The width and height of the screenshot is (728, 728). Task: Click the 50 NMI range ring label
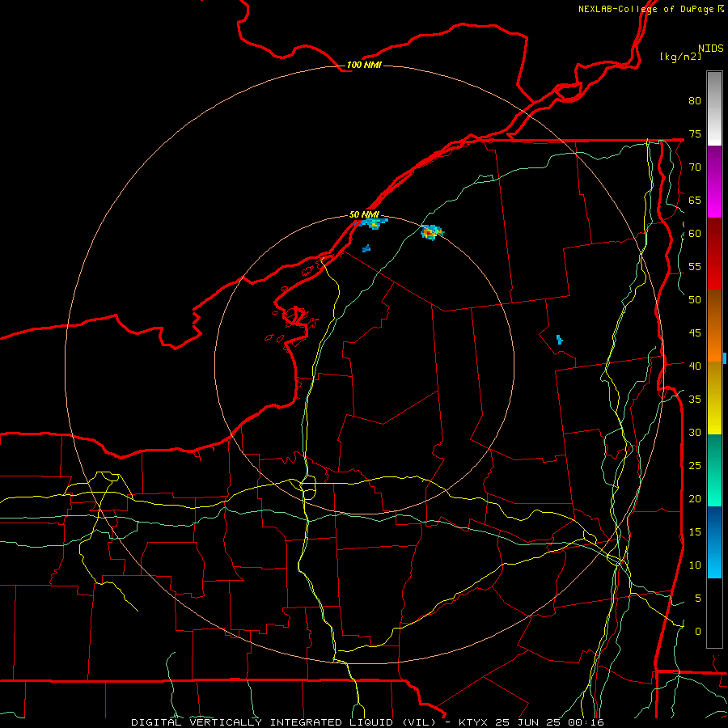pyautogui.click(x=364, y=214)
